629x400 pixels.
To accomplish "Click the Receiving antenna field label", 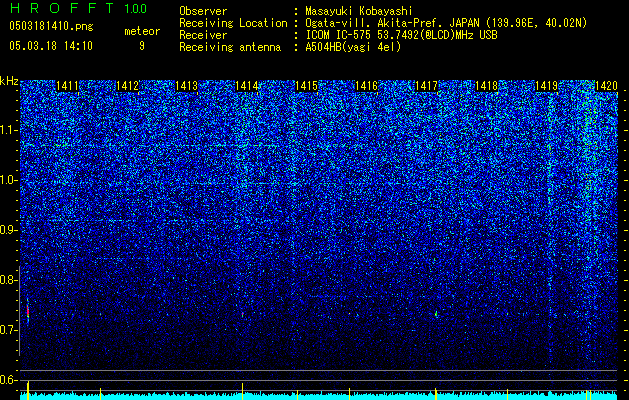I will click(230, 47).
